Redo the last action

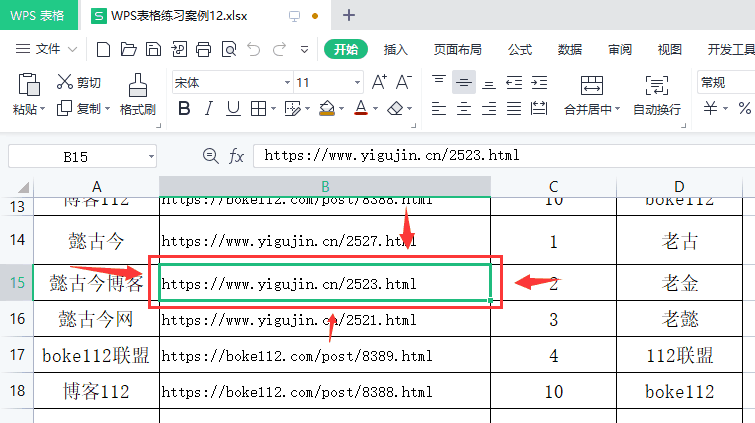(279, 49)
